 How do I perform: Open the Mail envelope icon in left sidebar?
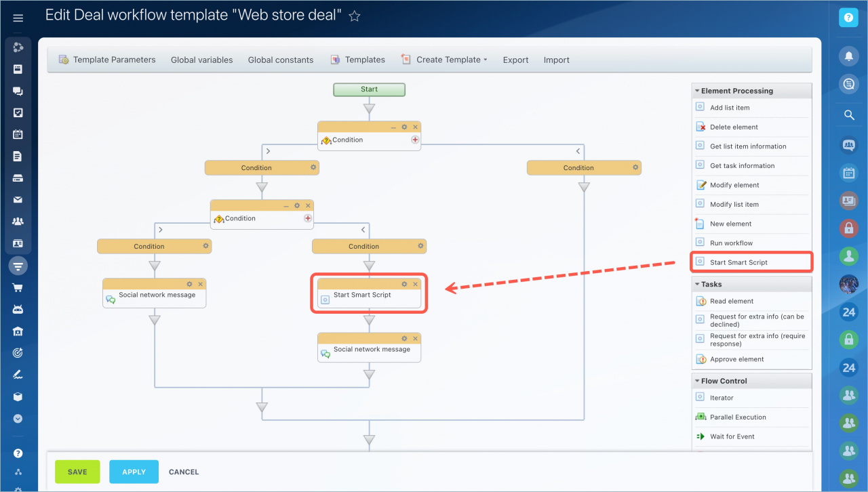[x=18, y=200]
